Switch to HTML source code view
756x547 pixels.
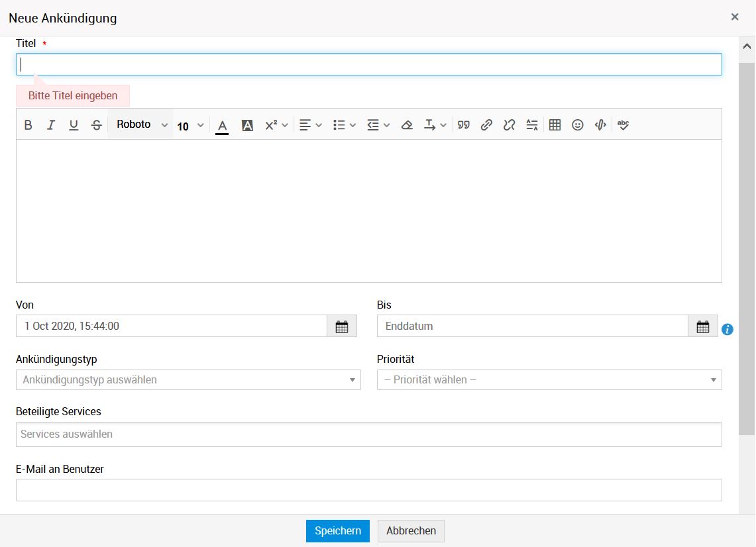pyautogui.click(x=600, y=124)
